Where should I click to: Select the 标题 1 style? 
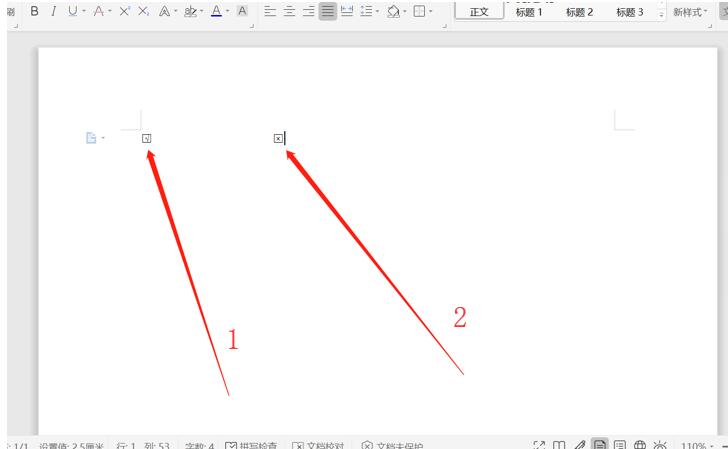click(x=529, y=12)
